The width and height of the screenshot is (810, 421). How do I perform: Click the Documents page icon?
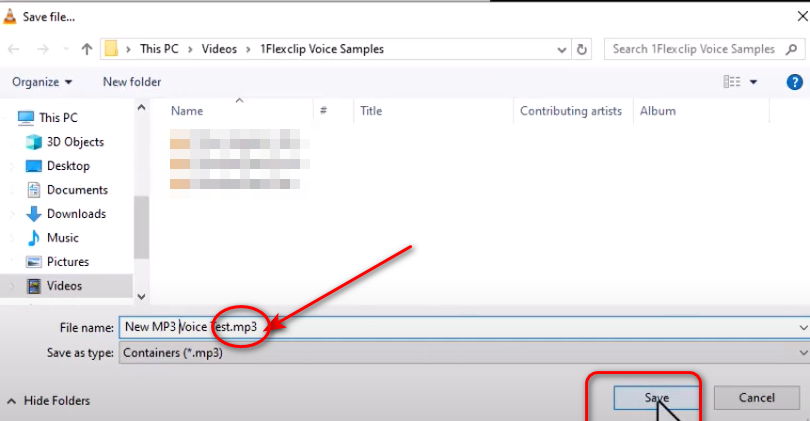(34, 190)
